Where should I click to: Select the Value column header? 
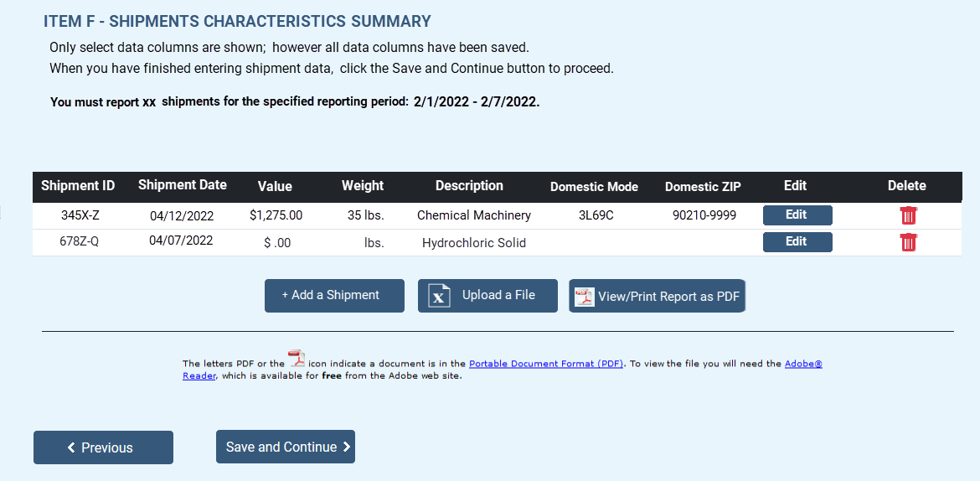pyautogui.click(x=275, y=186)
